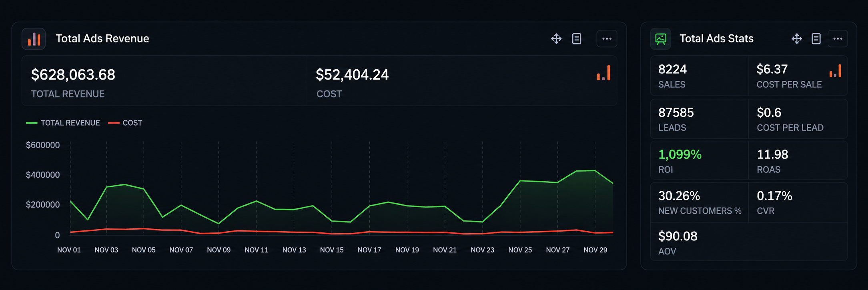Image resolution: width=868 pixels, height=290 pixels.
Task: Click the NOV 09 x-axis label
Action: coord(219,250)
